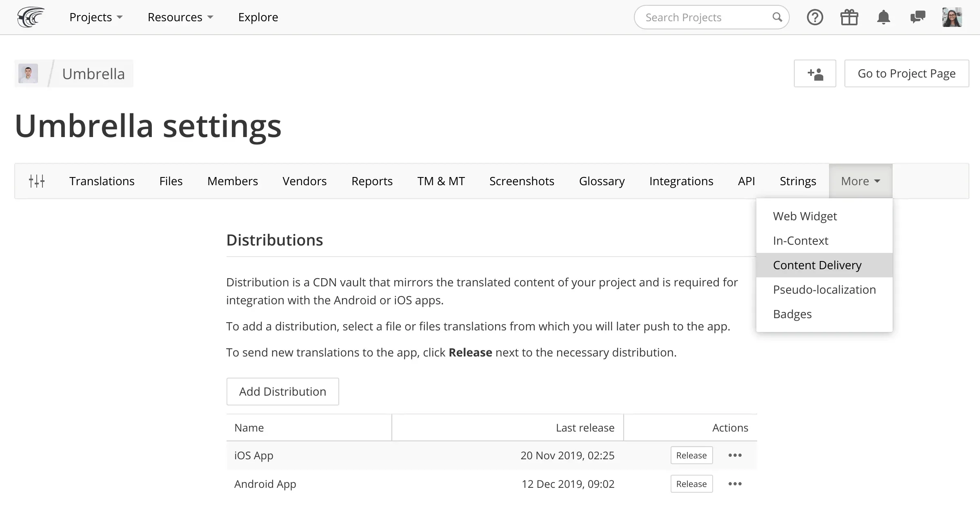Click the help question mark icon

[815, 17]
